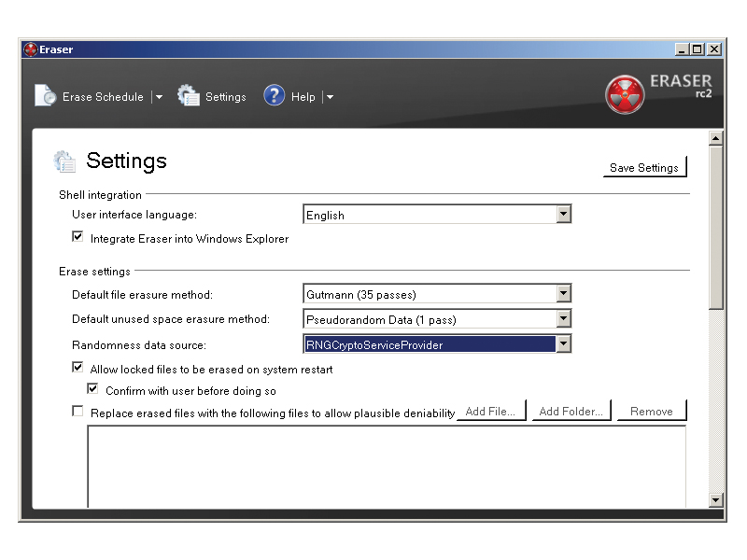Open the User interface language combo box
747x560 pixels.
click(x=437, y=215)
